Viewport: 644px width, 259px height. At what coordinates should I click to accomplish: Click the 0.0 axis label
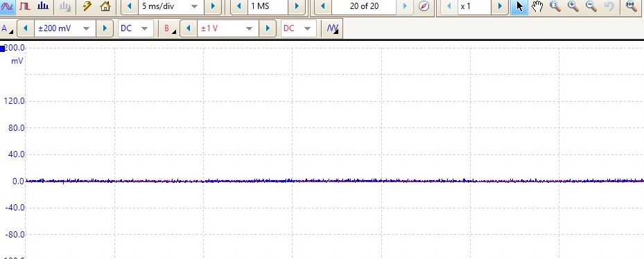click(x=19, y=181)
